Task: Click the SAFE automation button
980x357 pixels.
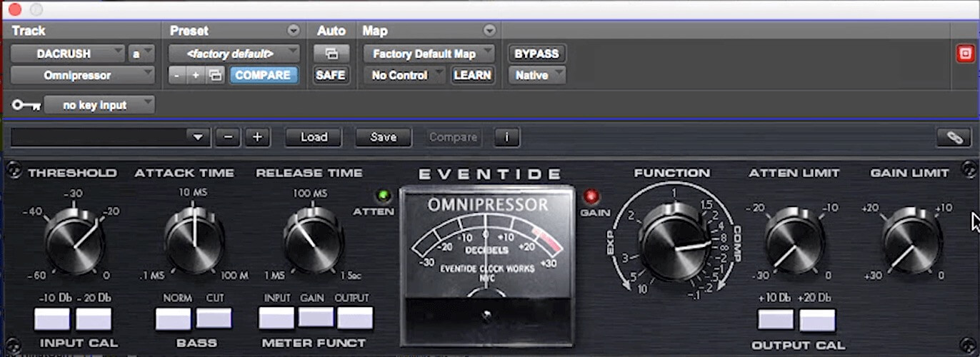Action: [x=330, y=75]
